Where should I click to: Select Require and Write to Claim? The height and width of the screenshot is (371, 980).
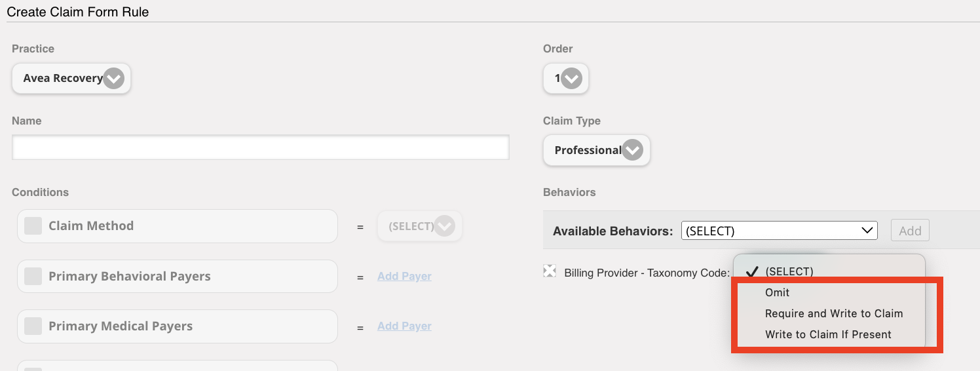[x=833, y=313]
